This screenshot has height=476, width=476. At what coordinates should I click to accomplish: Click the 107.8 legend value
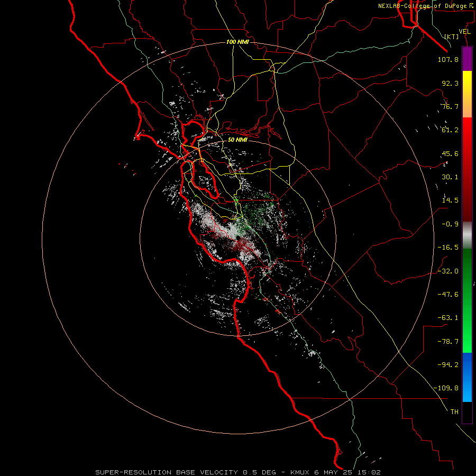[x=448, y=59]
